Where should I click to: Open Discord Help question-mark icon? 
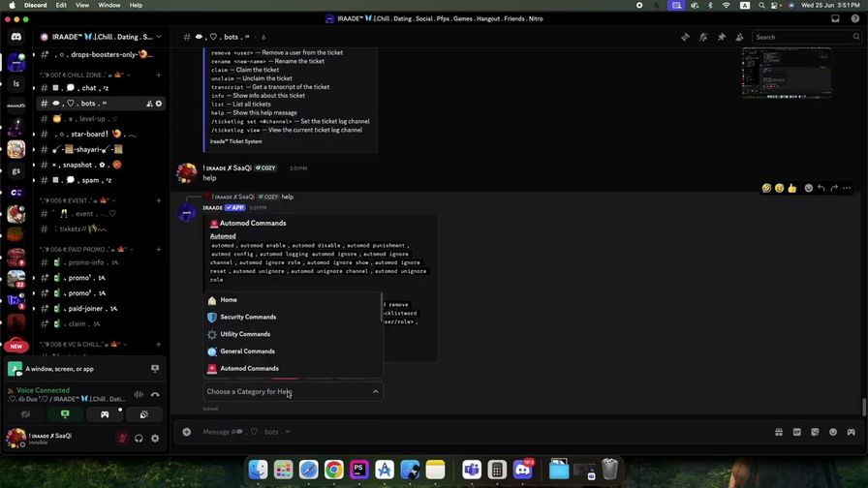pyautogui.click(x=855, y=18)
